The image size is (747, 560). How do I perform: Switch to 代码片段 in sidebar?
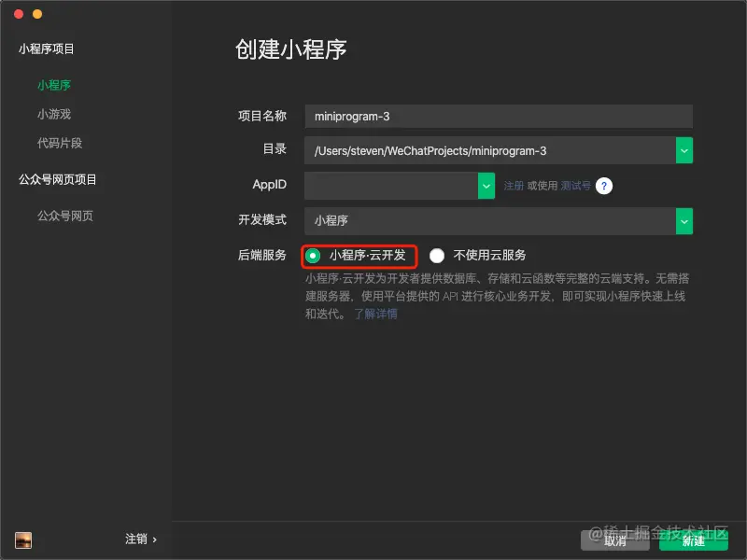point(60,143)
